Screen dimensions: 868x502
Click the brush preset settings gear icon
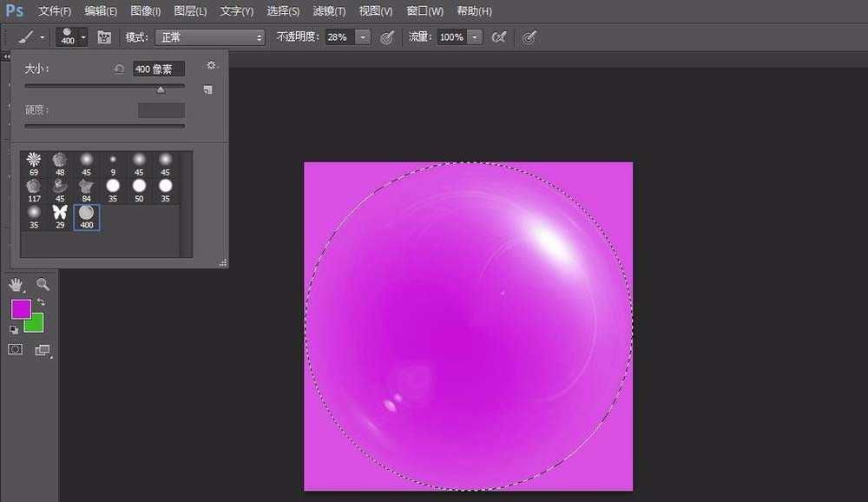point(211,64)
